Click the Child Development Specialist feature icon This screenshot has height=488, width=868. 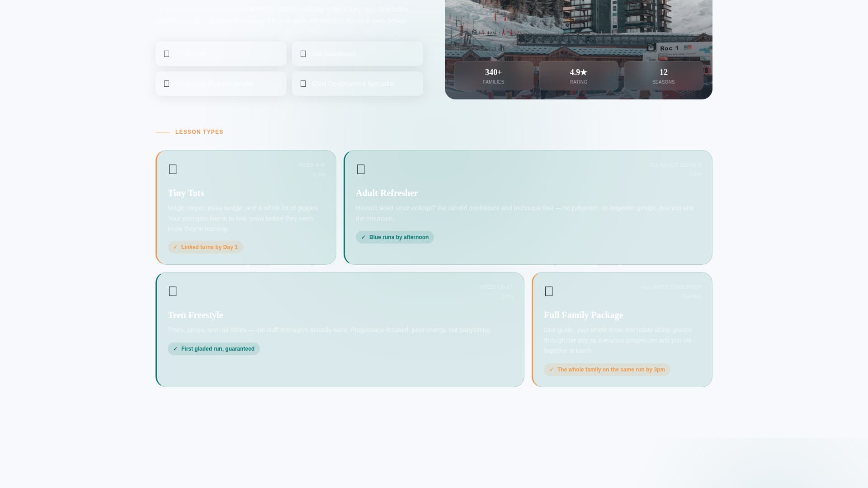tap(303, 83)
